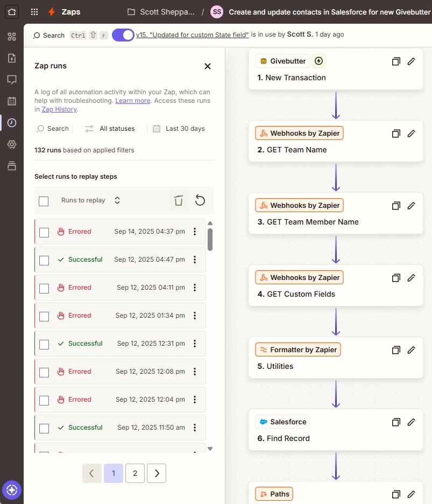Image resolution: width=432 pixels, height=504 pixels.
Task: Click the runs list scrollbar thumb
Action: coord(210,240)
